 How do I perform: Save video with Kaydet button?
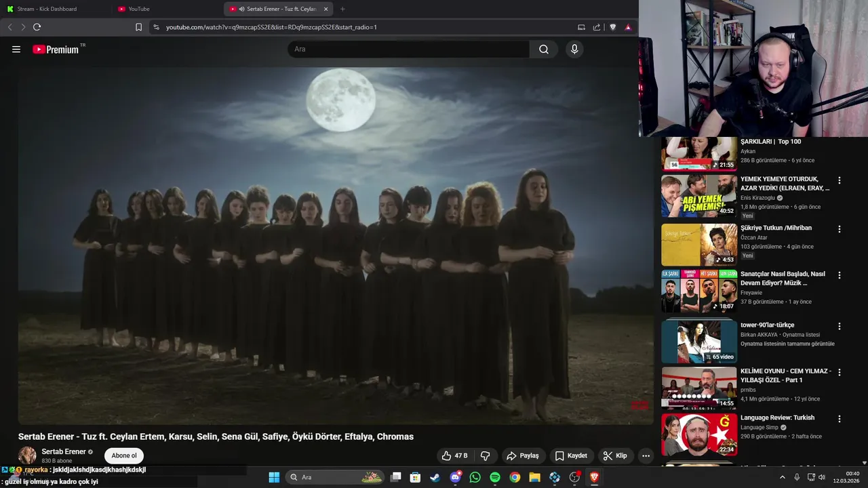coord(571,455)
